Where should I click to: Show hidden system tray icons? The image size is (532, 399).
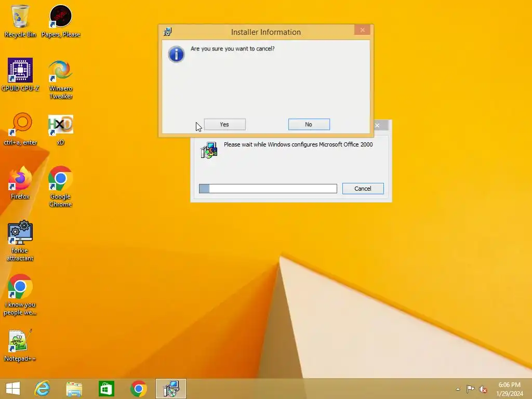pos(458,389)
